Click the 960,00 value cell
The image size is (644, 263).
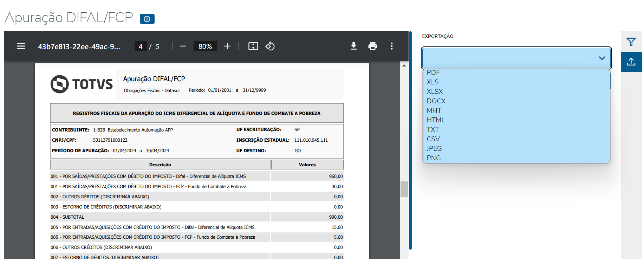point(307,176)
